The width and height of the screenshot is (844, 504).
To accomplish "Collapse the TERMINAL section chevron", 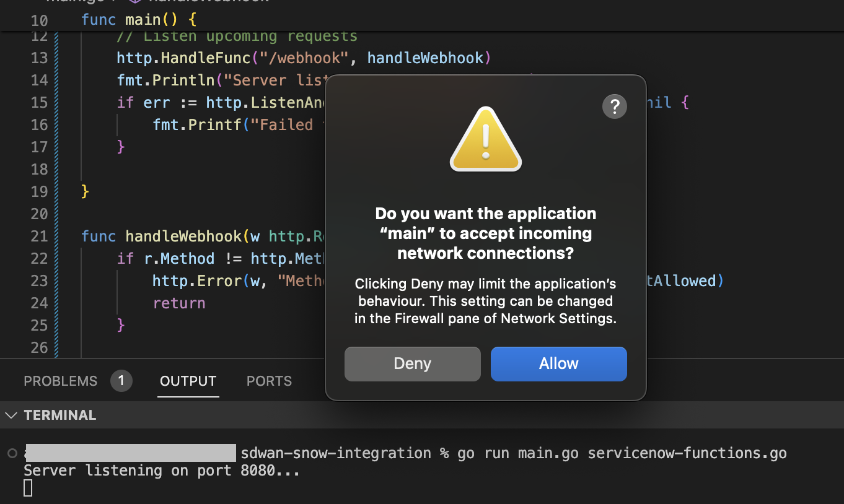I will pyautogui.click(x=11, y=415).
